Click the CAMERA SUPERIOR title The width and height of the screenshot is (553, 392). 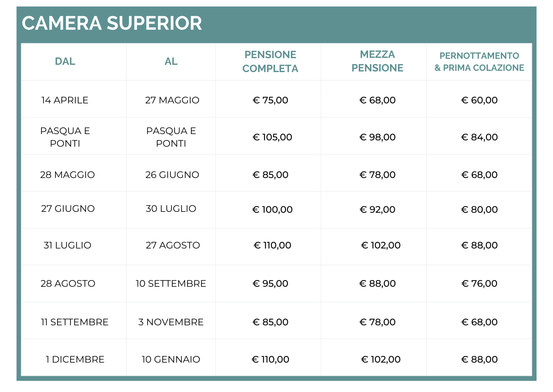112,23
